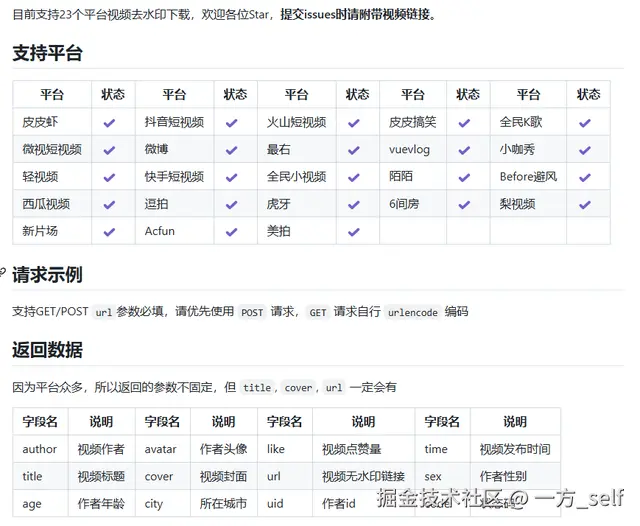
Task: Click the urlencode inline code
Action: click(x=413, y=312)
